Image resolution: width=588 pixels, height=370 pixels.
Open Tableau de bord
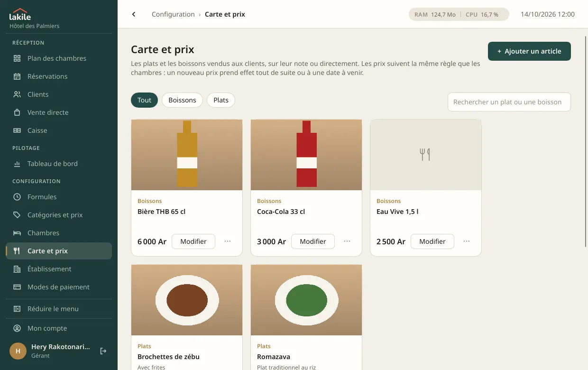pyautogui.click(x=59, y=164)
